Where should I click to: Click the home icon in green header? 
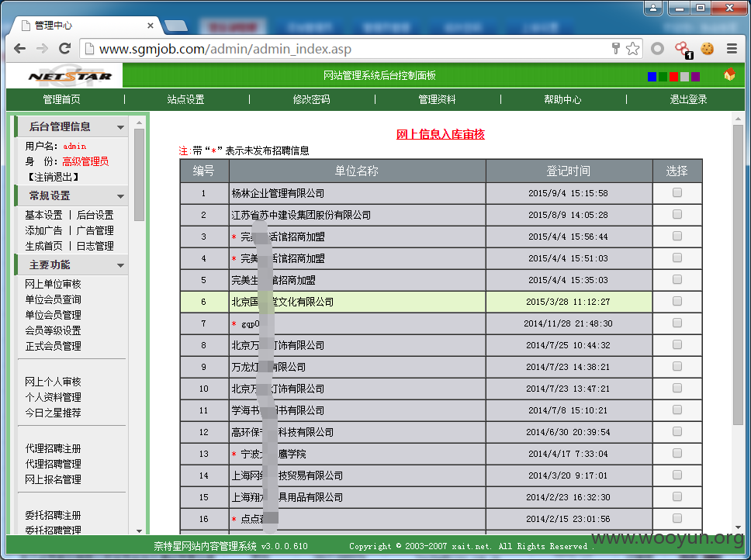point(729,74)
